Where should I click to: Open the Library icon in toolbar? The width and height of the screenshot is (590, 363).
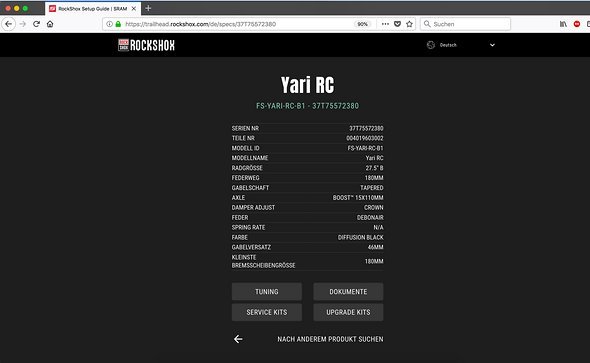tap(563, 24)
